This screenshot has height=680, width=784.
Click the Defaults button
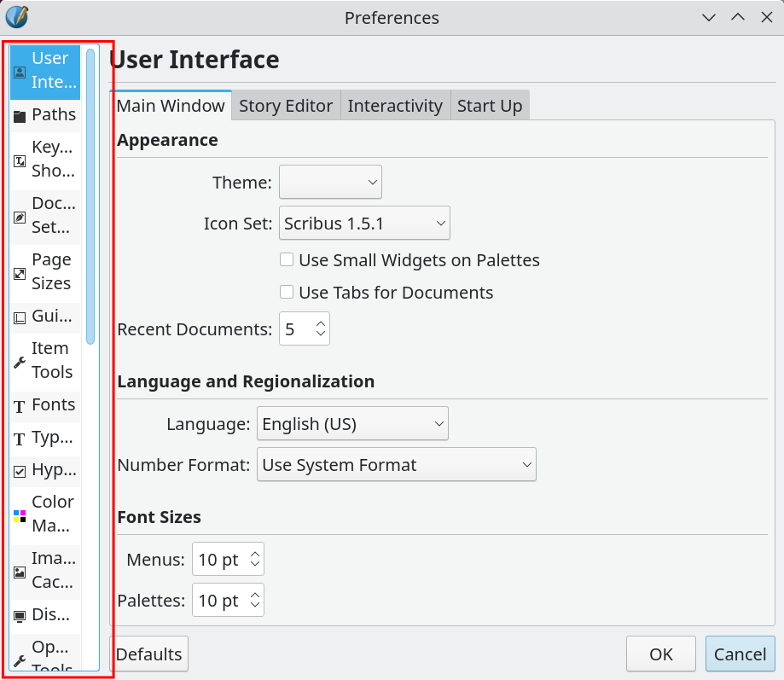(x=149, y=654)
